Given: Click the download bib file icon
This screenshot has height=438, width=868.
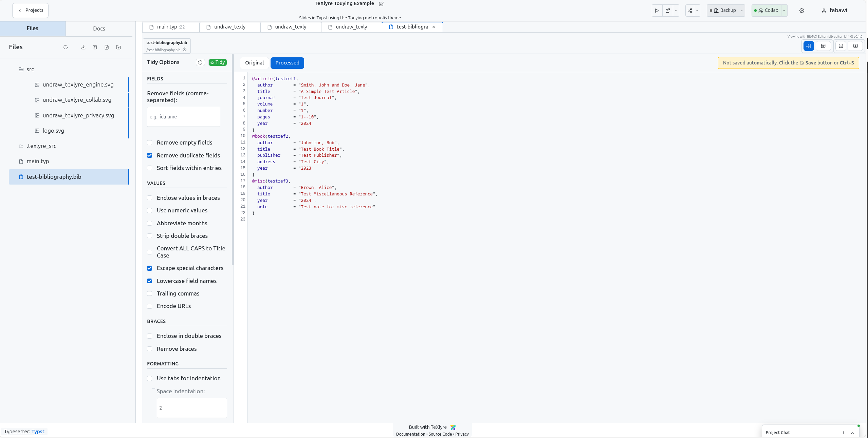Looking at the screenshot, I should 855,46.
